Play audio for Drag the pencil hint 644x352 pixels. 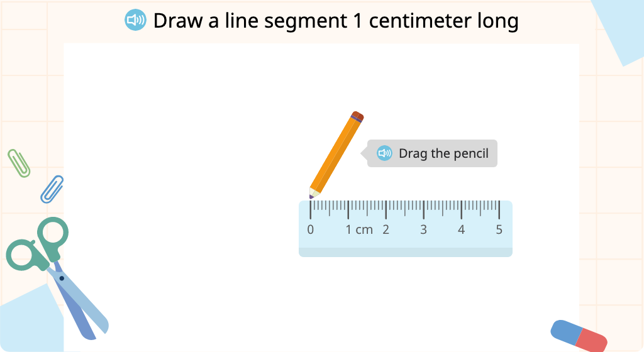click(384, 153)
